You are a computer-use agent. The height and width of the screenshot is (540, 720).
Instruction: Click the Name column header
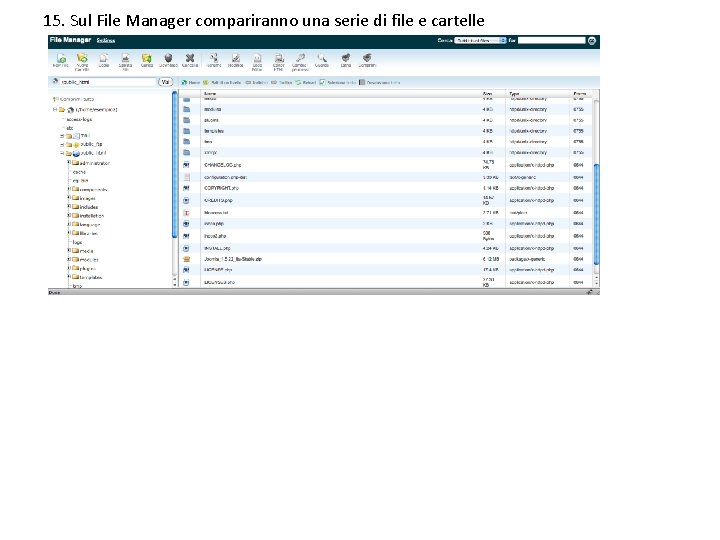[210, 94]
